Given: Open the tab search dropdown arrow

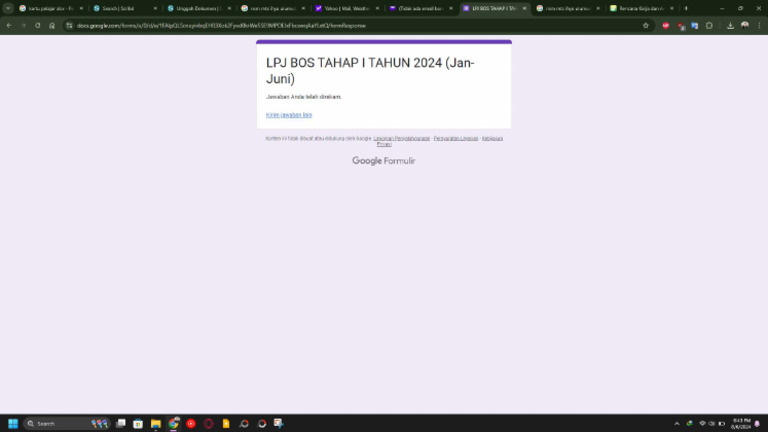Looking at the screenshot, I should pyautogui.click(x=8, y=8).
